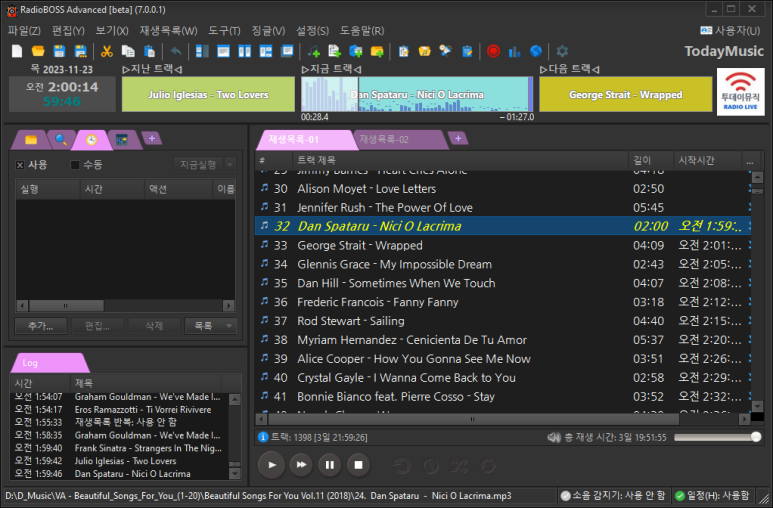Click the Julio Iglesias previous track block

tap(208, 94)
